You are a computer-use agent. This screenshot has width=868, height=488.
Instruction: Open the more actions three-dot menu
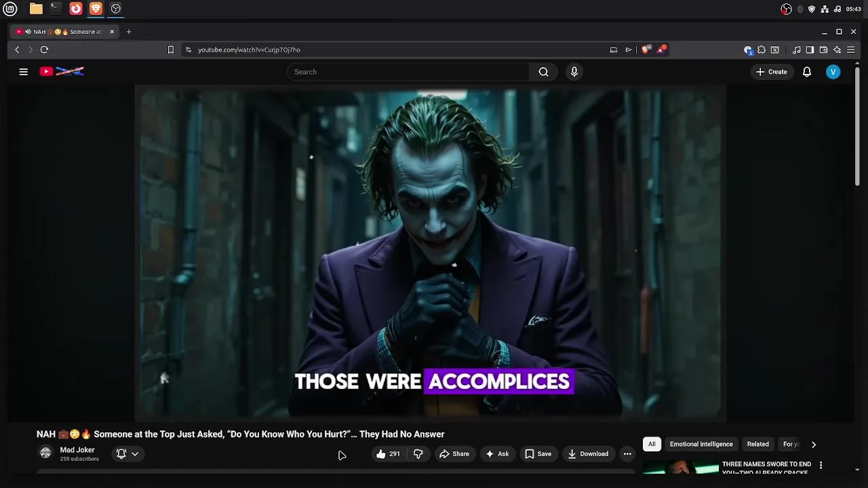pos(627,454)
